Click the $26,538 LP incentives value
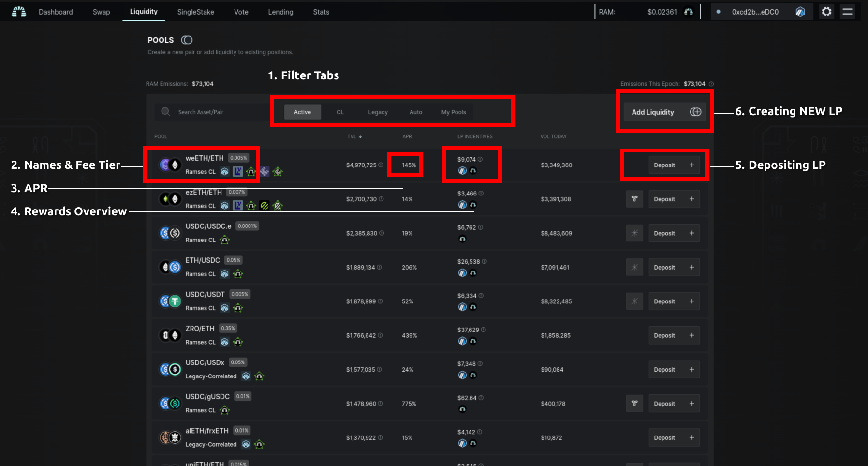 [469, 262]
